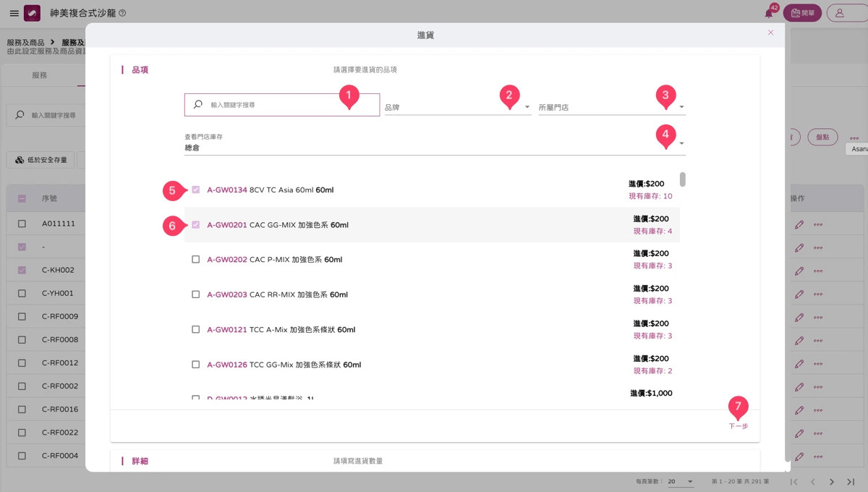Check item A-GW0121 TCC A-Mix
Screen dimensions: 868x492
click(x=195, y=329)
